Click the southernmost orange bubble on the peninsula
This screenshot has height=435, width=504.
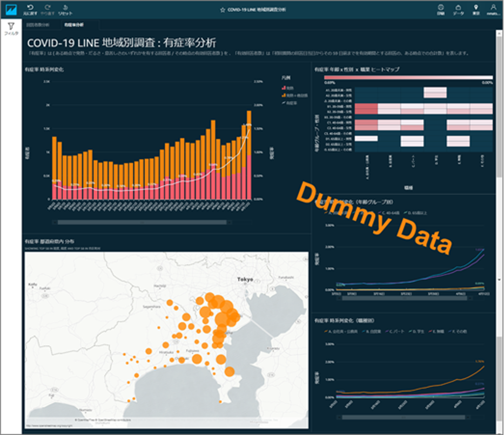[220, 402]
